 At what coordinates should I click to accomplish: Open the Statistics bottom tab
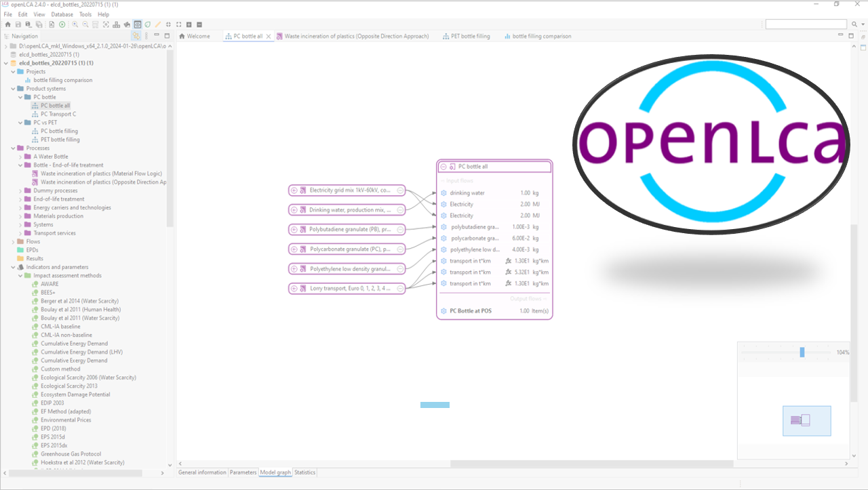(304, 472)
